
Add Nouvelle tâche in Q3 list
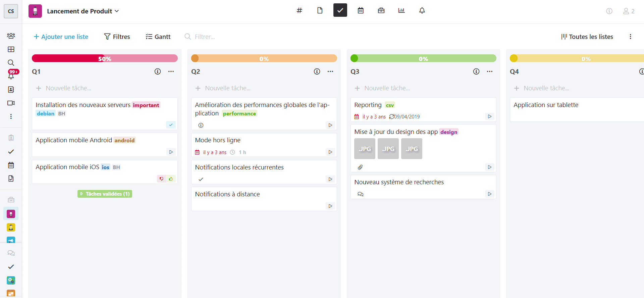pos(423,88)
